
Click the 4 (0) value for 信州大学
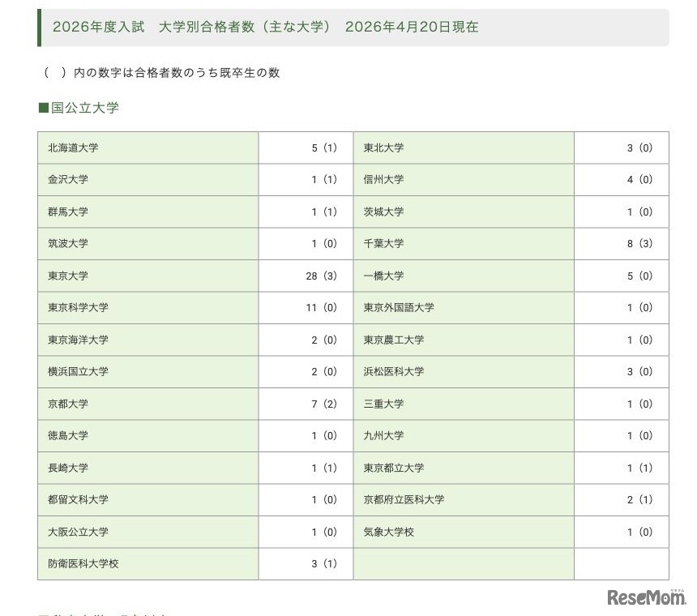point(639,180)
